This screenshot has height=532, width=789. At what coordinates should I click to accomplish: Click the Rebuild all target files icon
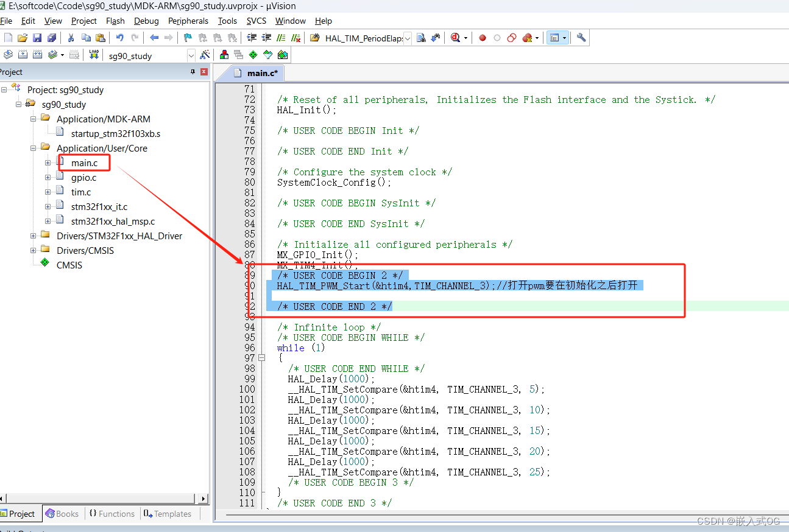[x=37, y=55]
